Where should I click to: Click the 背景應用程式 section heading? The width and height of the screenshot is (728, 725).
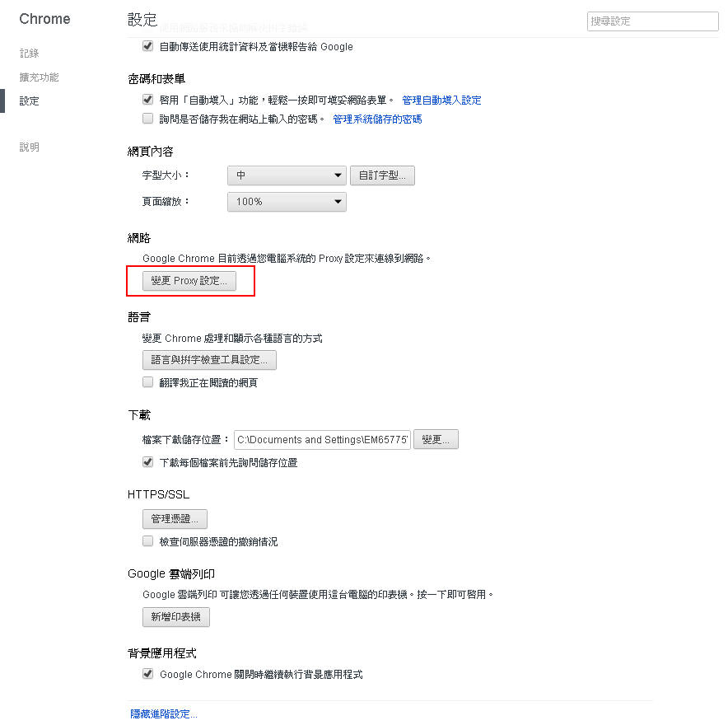162,653
